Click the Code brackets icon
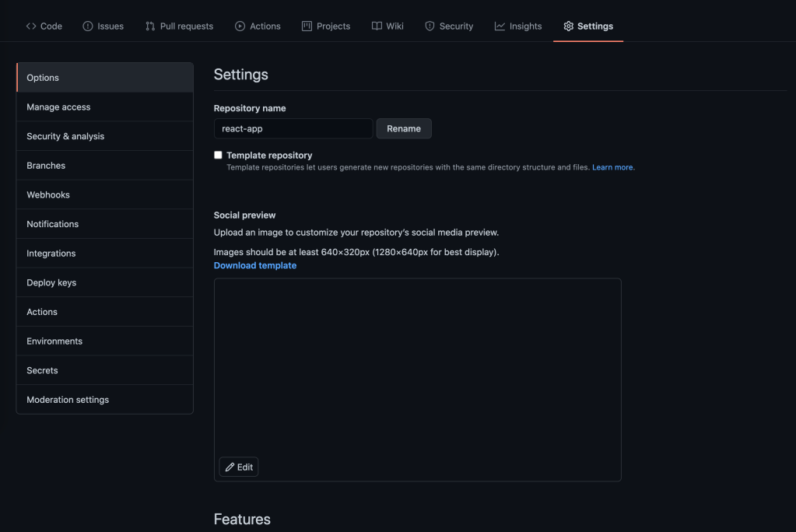This screenshot has height=532, width=796. coord(31,26)
